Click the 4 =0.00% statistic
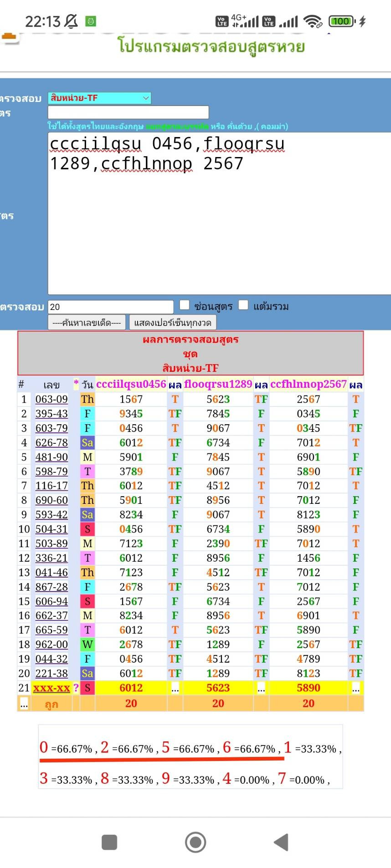The height and width of the screenshot is (868, 391). (246, 779)
